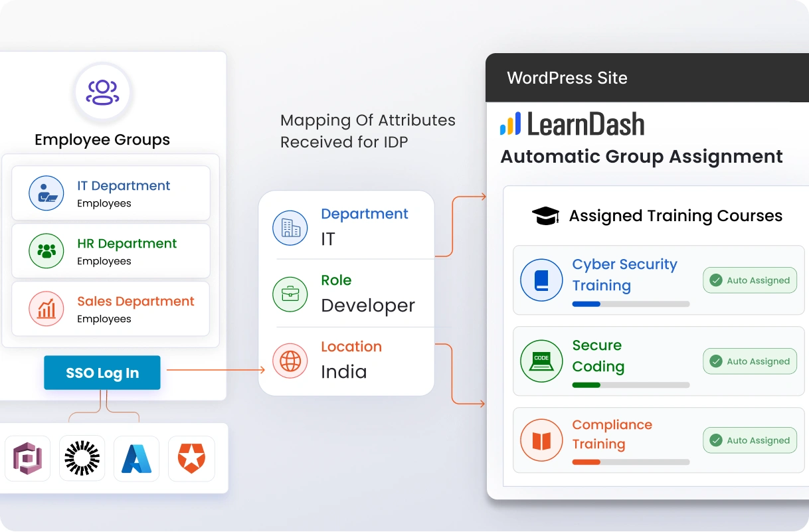The image size is (809, 532).
Task: Click the Secure Coding Auto Assigned checkmark
Action: (716, 361)
